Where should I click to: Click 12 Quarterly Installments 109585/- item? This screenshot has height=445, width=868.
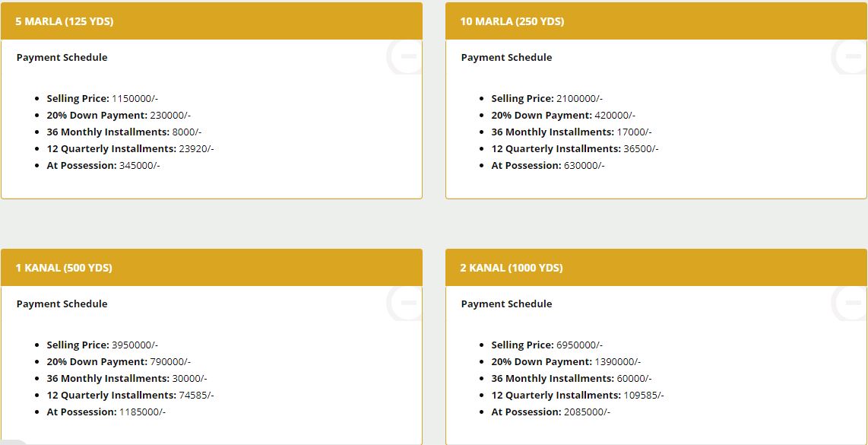pyautogui.click(x=578, y=396)
